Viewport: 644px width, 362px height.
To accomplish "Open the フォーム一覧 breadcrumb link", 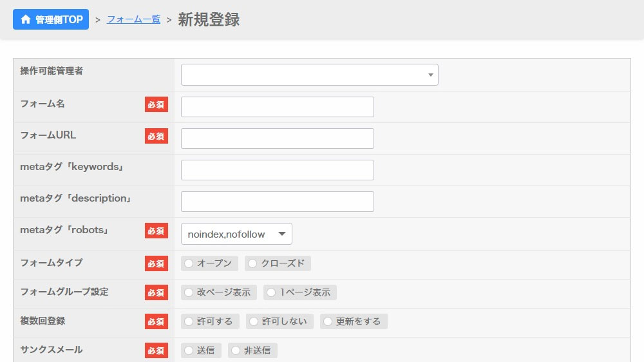I will point(133,19).
